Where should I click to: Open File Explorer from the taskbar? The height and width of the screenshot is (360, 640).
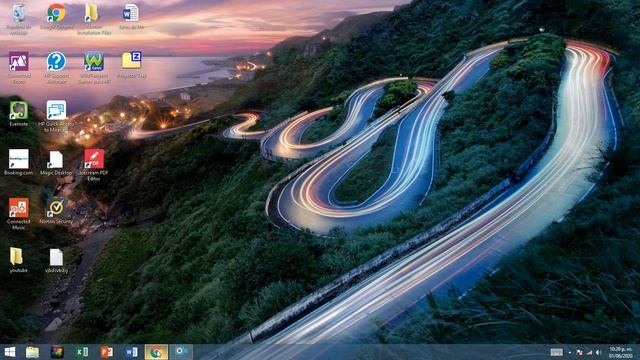pos(32,352)
